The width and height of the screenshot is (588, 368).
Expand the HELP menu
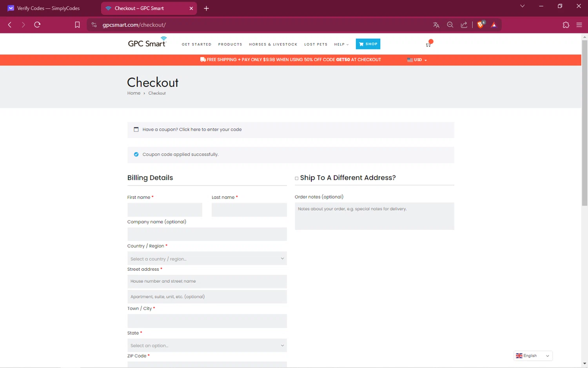pyautogui.click(x=341, y=44)
